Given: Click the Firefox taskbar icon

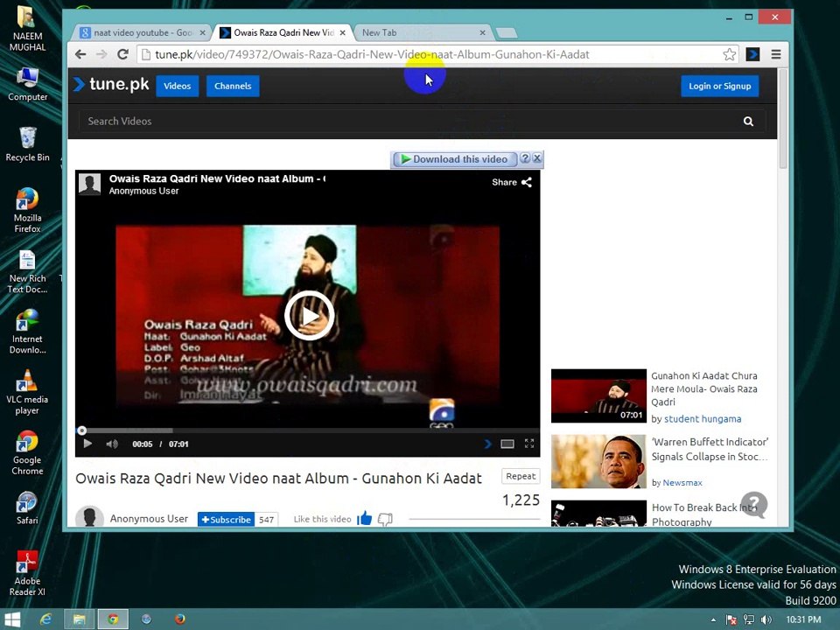Looking at the screenshot, I should pyautogui.click(x=180, y=619).
